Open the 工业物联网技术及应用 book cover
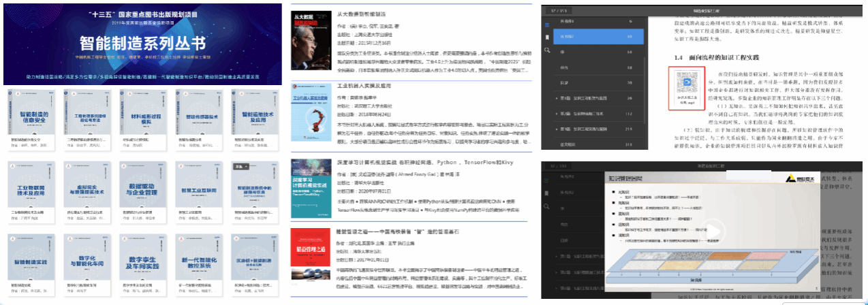 (x=30, y=187)
